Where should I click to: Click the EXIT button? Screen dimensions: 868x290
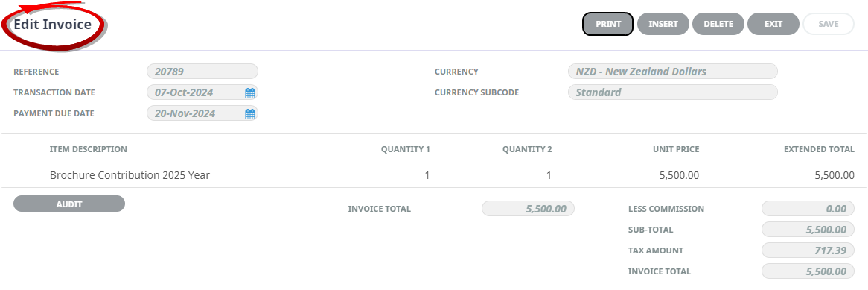tap(773, 24)
